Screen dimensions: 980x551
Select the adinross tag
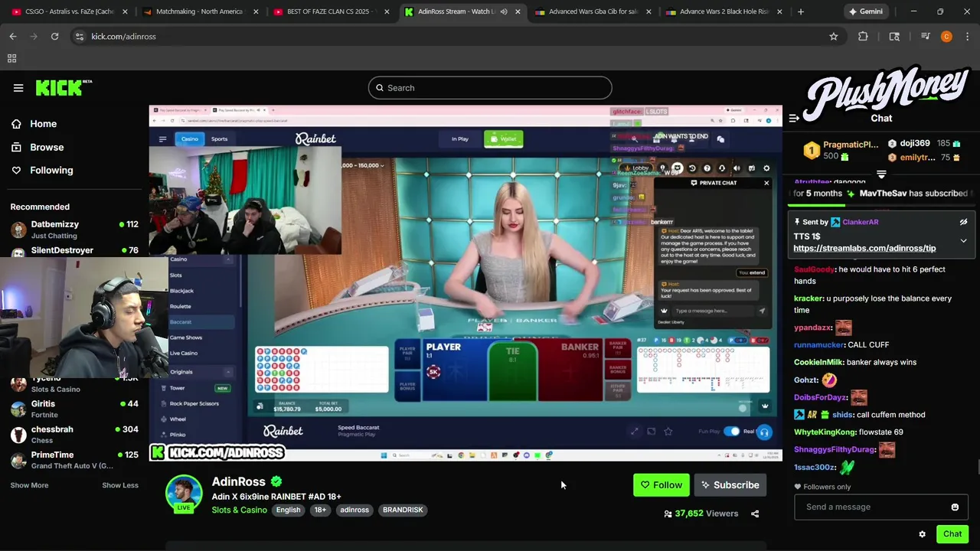[354, 510]
